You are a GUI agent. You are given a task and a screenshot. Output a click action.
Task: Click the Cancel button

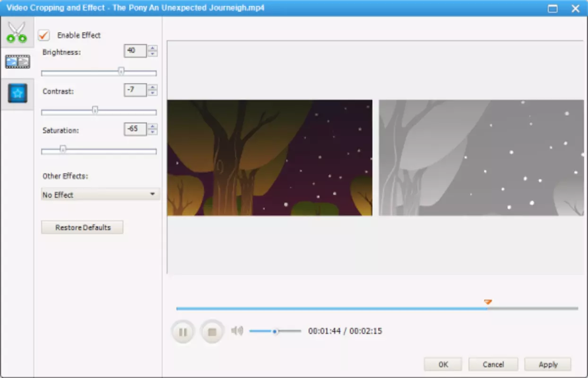pyautogui.click(x=493, y=364)
